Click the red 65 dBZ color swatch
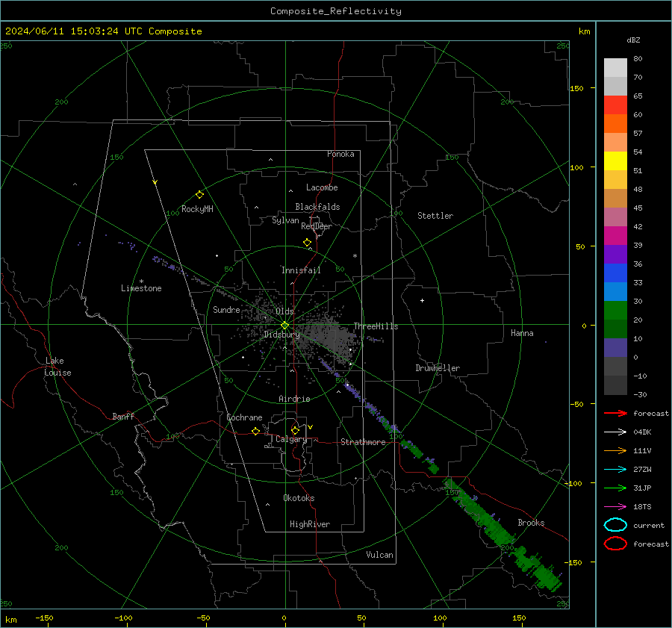Viewport: 672px width, 628px height. pyautogui.click(x=615, y=105)
